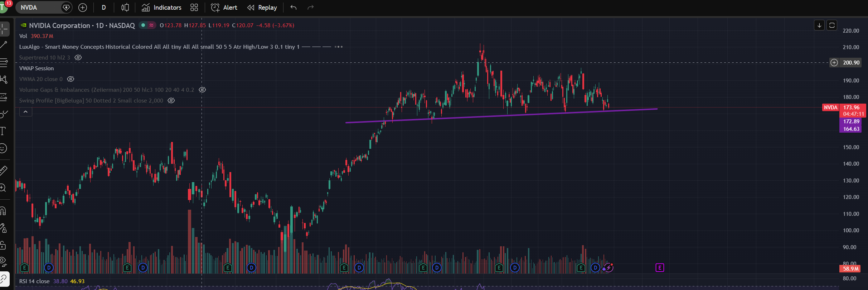Open the emoji icons tool
The width and height of the screenshot is (868, 290).
(x=3, y=148)
